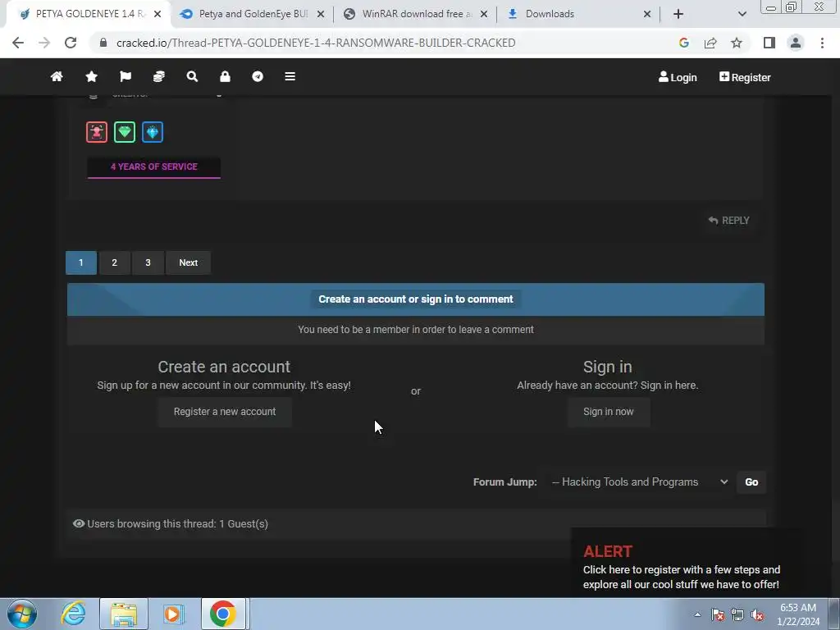
Task: Open Action Center flag in tray
Action: [x=718, y=615]
